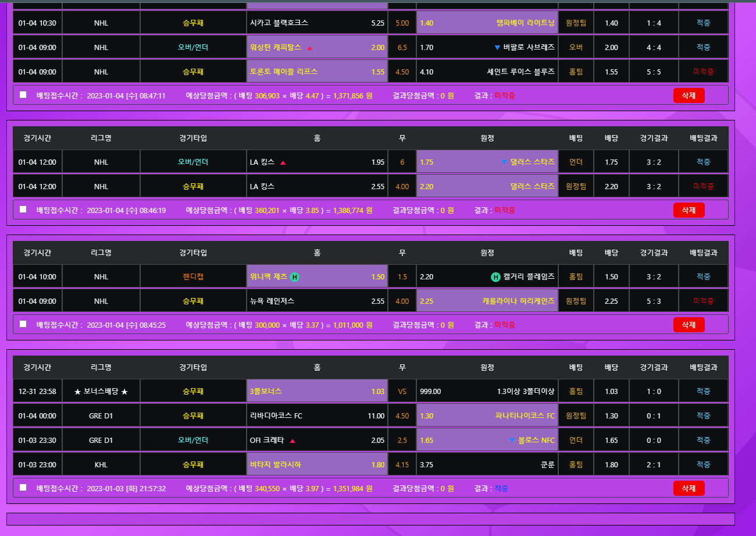This screenshot has width=756, height=536.
Task: Click 삭제 on the 300,000 stake bet
Action: (689, 325)
